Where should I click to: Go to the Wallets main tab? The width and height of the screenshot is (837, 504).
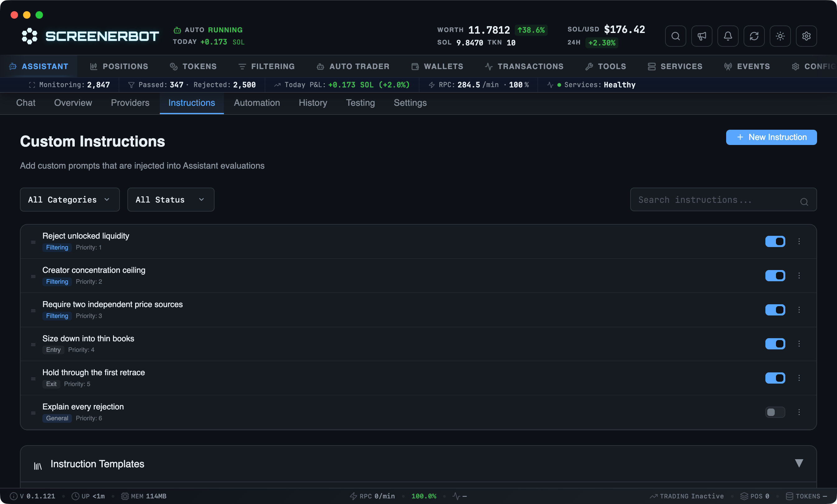pyautogui.click(x=437, y=67)
